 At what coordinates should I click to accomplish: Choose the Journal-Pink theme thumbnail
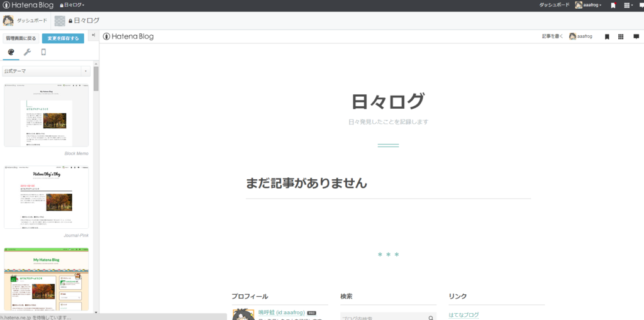[47, 197]
